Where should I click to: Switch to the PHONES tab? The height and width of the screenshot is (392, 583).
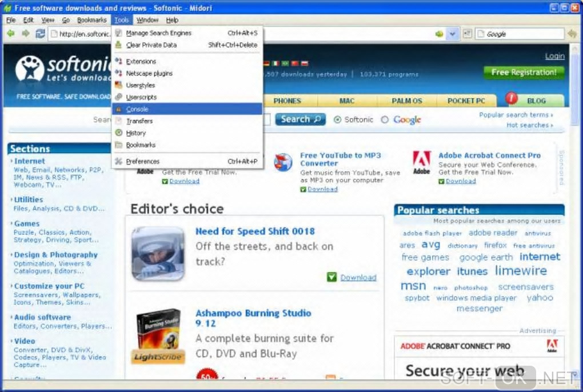[287, 101]
